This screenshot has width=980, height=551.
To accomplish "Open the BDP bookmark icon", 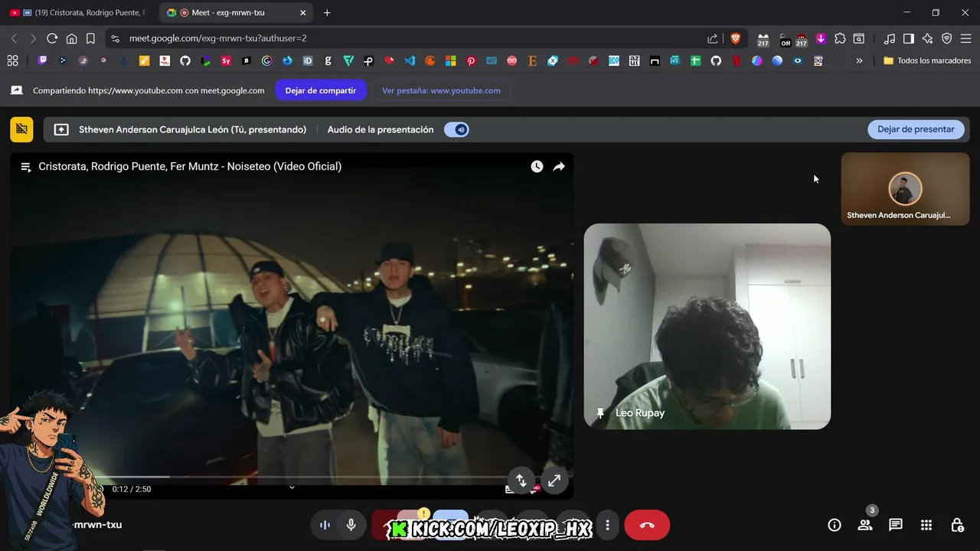I will pyautogui.click(x=614, y=60).
